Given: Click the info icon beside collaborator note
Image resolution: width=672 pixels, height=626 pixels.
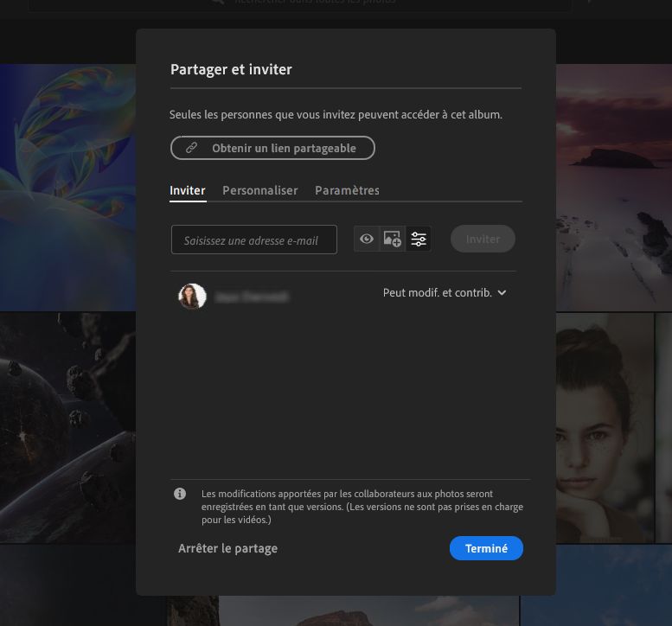Looking at the screenshot, I should point(180,494).
